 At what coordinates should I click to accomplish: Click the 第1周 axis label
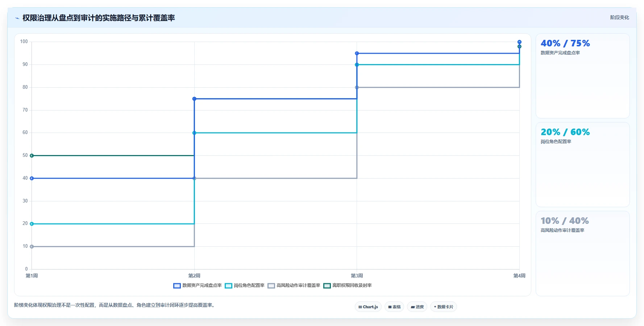(x=32, y=276)
